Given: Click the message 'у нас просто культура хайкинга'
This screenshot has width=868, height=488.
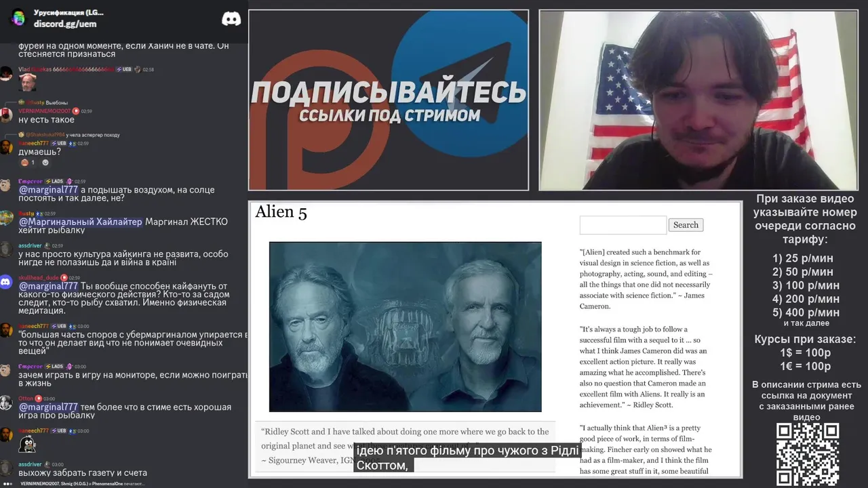Looking at the screenshot, I should 123,258.
